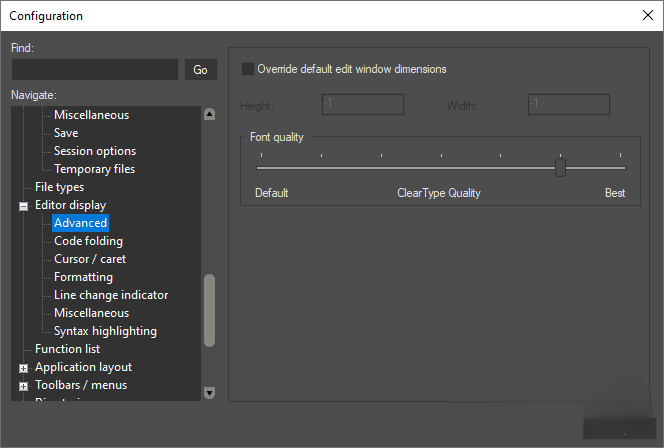Image resolution: width=664 pixels, height=448 pixels.
Task: Open the Code folding settings
Action: pos(89,241)
